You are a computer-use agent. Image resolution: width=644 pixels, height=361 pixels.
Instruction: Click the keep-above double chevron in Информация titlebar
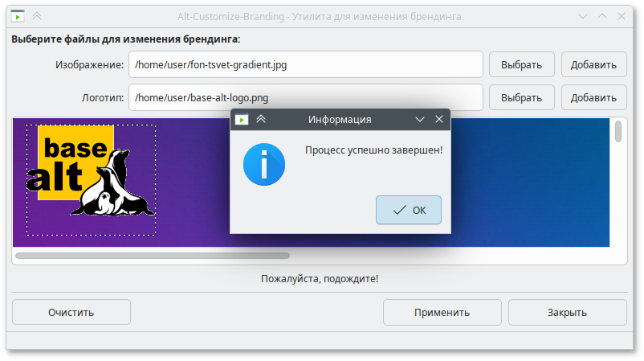point(261,119)
